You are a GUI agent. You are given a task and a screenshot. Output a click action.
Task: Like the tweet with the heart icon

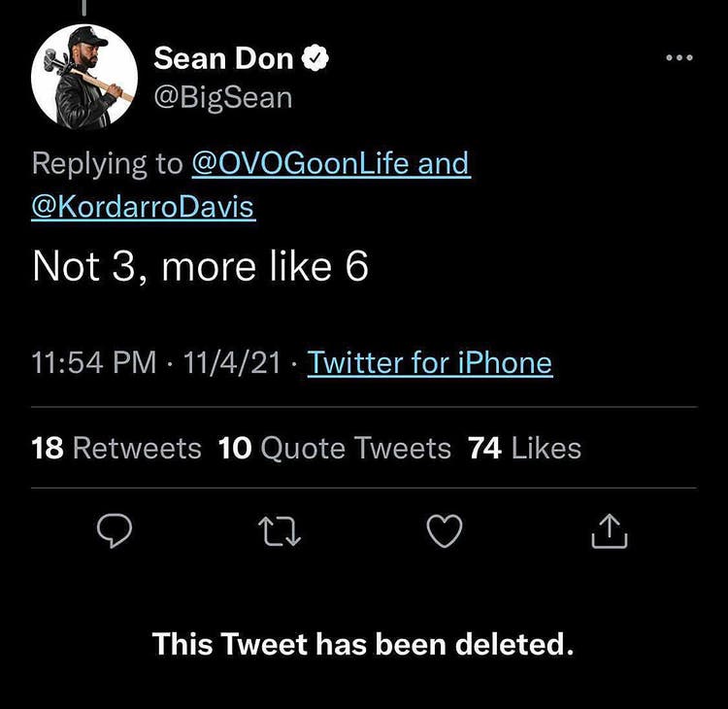(x=446, y=530)
